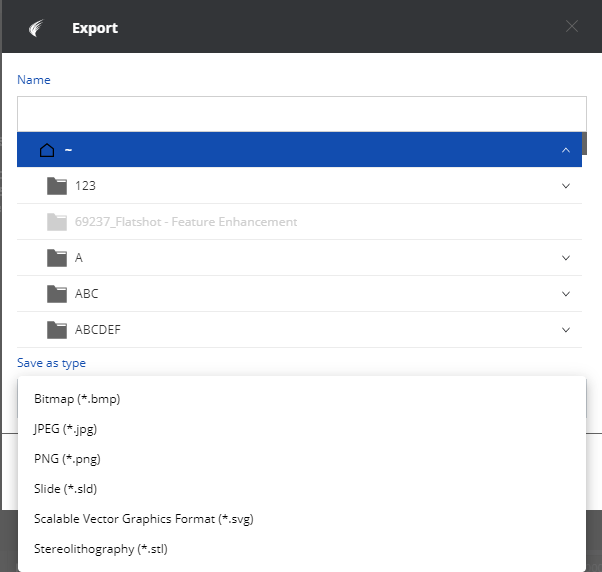Select Slide (*.sld) format option

(x=65, y=489)
